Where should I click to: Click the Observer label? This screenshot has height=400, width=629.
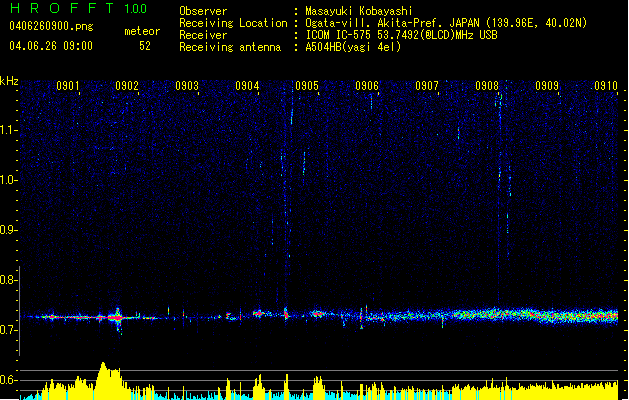(x=203, y=11)
